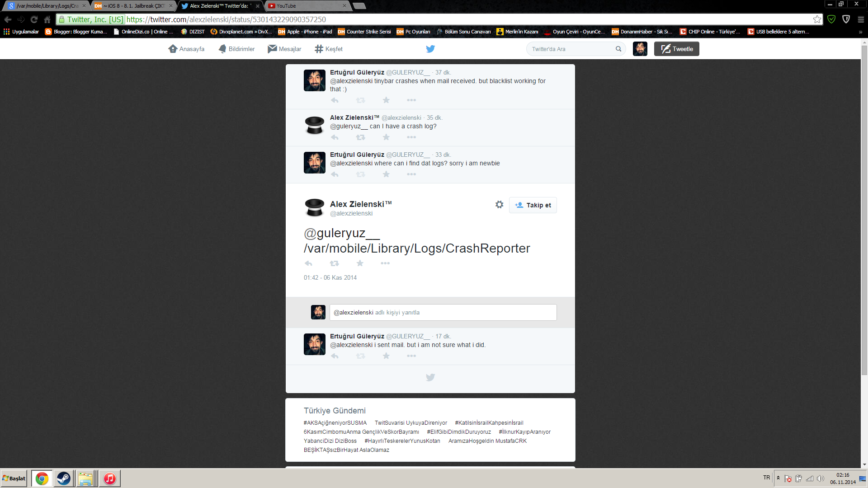Click the page vertical scrollbar

coord(864,210)
